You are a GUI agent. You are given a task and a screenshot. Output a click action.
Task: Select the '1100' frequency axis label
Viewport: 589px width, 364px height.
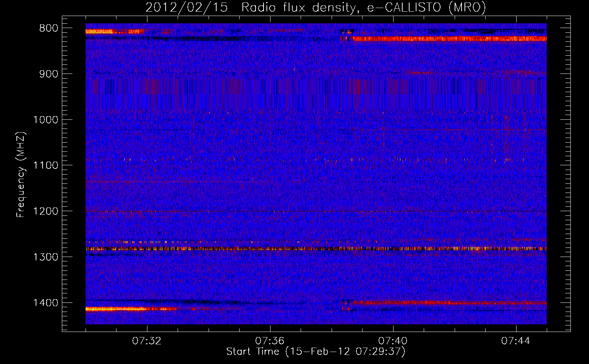point(46,166)
